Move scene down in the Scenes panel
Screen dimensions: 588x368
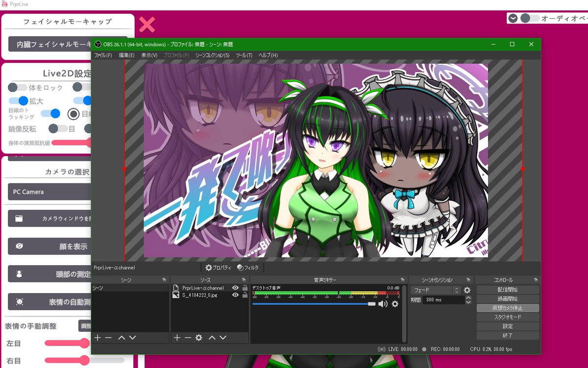tap(132, 338)
